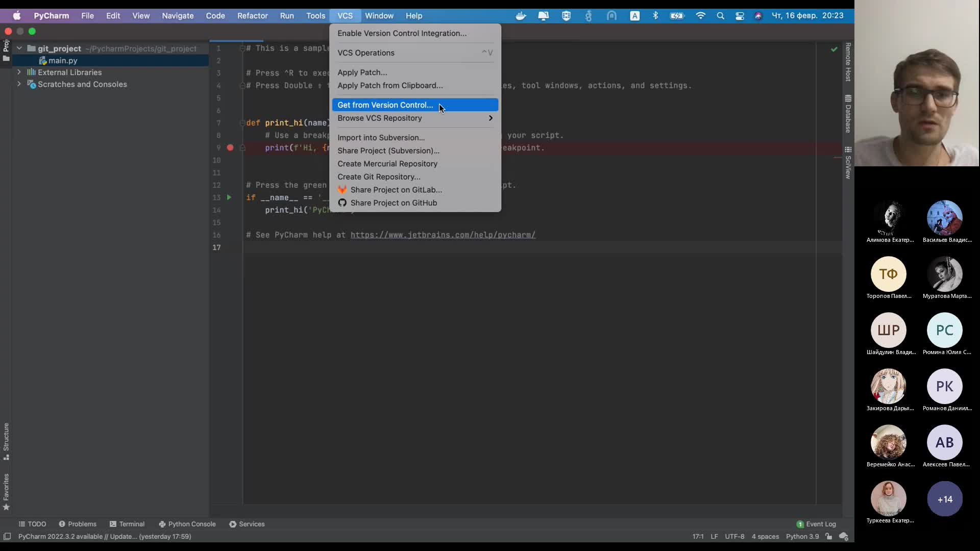Screen dimensions: 980x551
Task: Click the Apple menu icon
Action: tap(17, 16)
